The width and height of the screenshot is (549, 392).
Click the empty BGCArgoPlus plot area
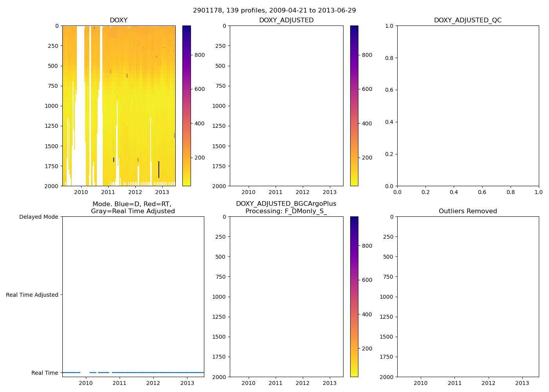tap(286, 297)
